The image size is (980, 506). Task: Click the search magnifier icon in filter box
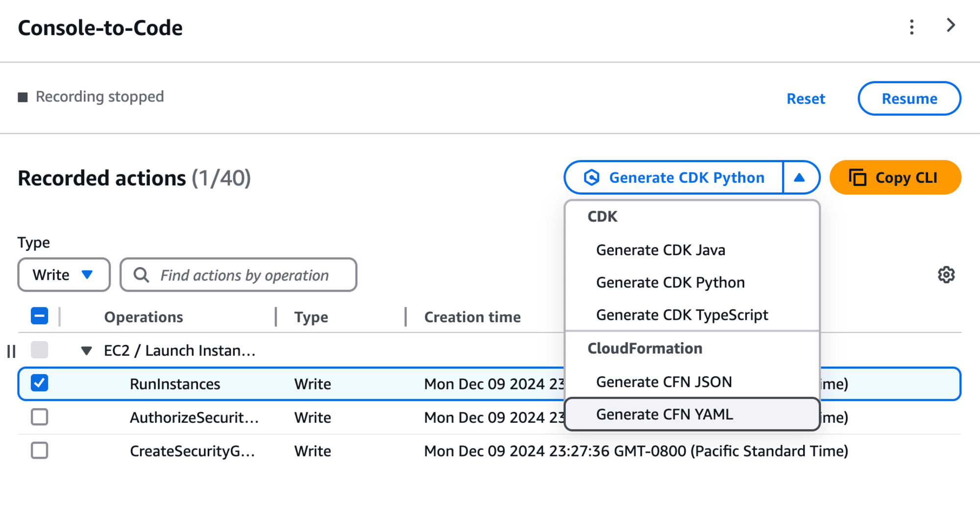click(141, 275)
